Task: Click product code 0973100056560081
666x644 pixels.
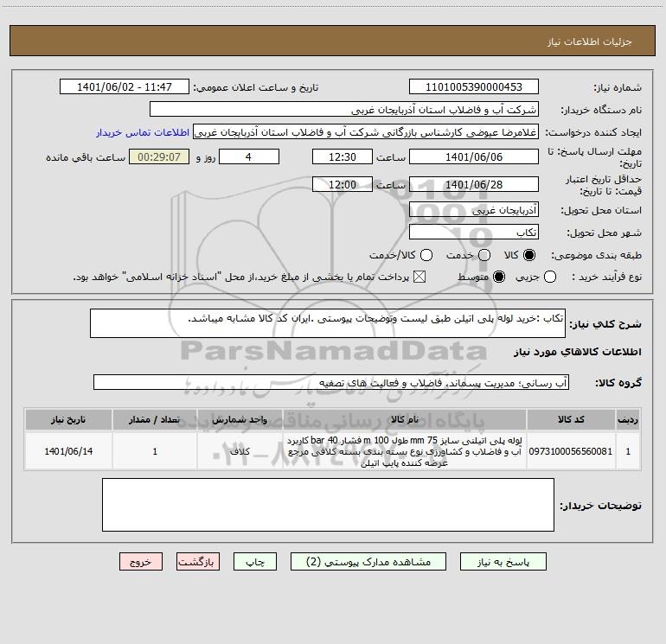Action: point(571,451)
